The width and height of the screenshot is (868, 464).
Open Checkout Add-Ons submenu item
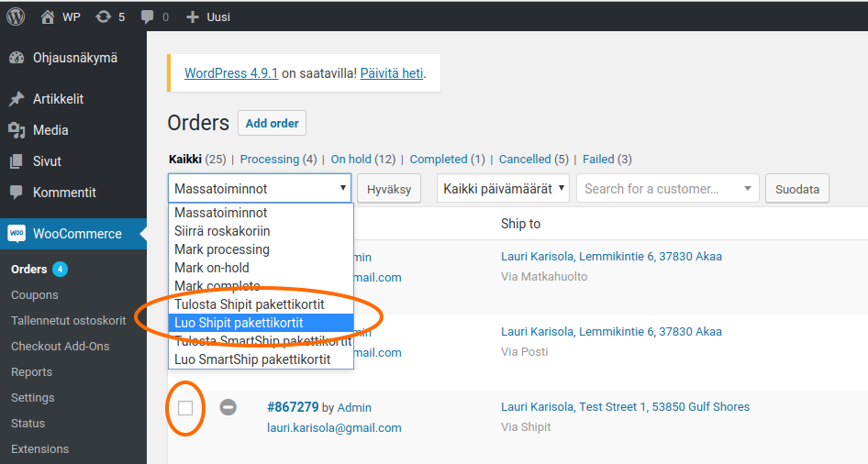[x=61, y=347]
